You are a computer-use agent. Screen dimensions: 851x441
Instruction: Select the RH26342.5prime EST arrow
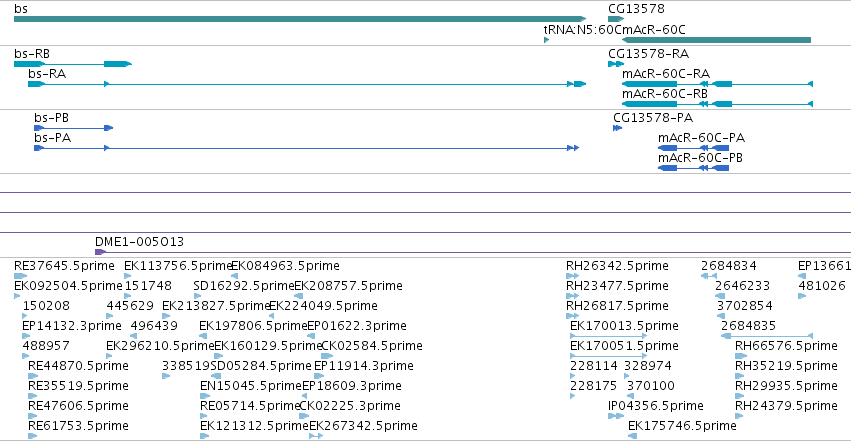tap(573, 276)
